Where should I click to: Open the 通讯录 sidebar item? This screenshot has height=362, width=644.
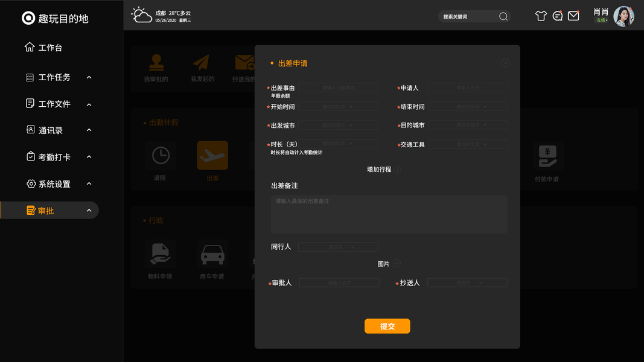coord(44,130)
